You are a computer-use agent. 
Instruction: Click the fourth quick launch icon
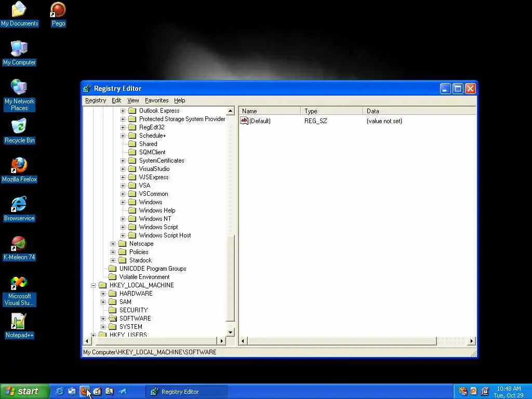[x=97, y=391]
